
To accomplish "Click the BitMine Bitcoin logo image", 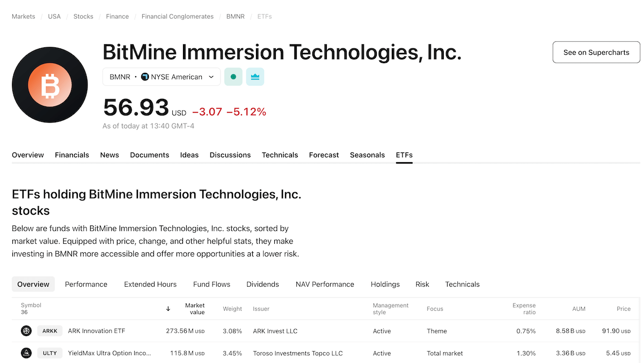I will click(x=49, y=85).
